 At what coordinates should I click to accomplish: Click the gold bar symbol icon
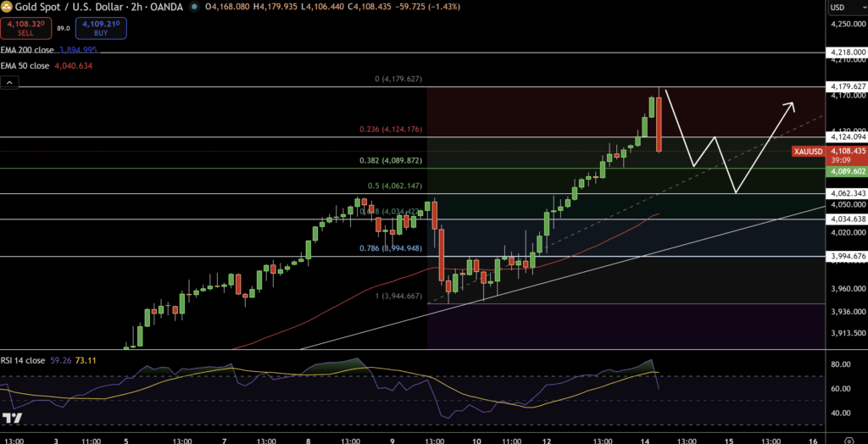pos(7,7)
